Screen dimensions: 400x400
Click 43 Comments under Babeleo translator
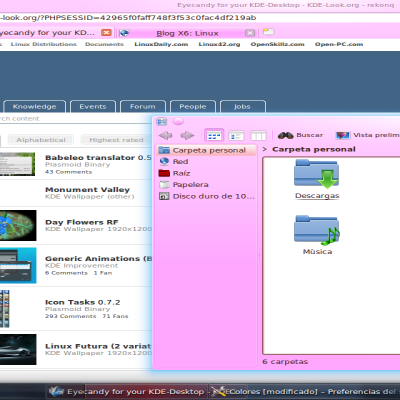click(68, 172)
